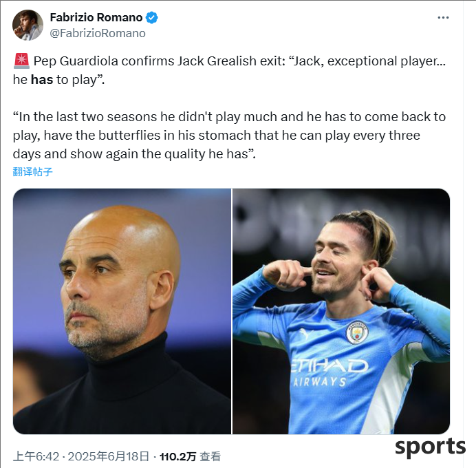Click the post timestamp 上午6:42

(x=36, y=456)
